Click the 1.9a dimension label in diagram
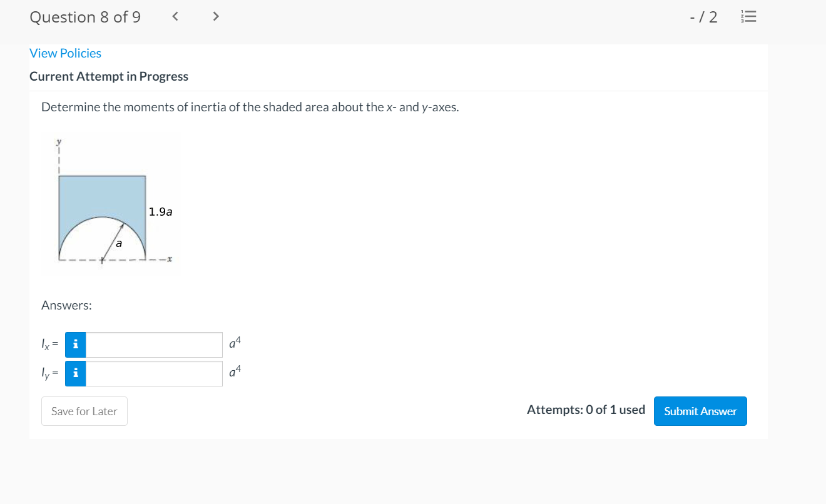 (x=161, y=212)
